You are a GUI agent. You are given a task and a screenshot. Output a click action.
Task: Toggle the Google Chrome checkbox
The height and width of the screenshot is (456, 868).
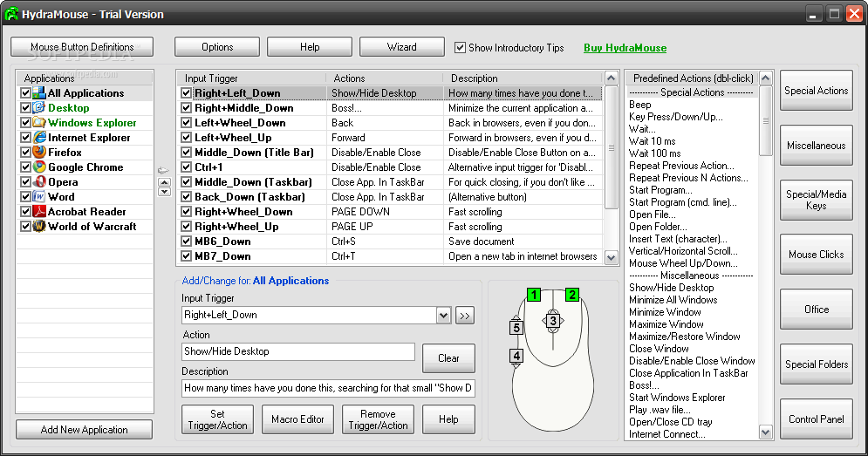[x=25, y=167]
